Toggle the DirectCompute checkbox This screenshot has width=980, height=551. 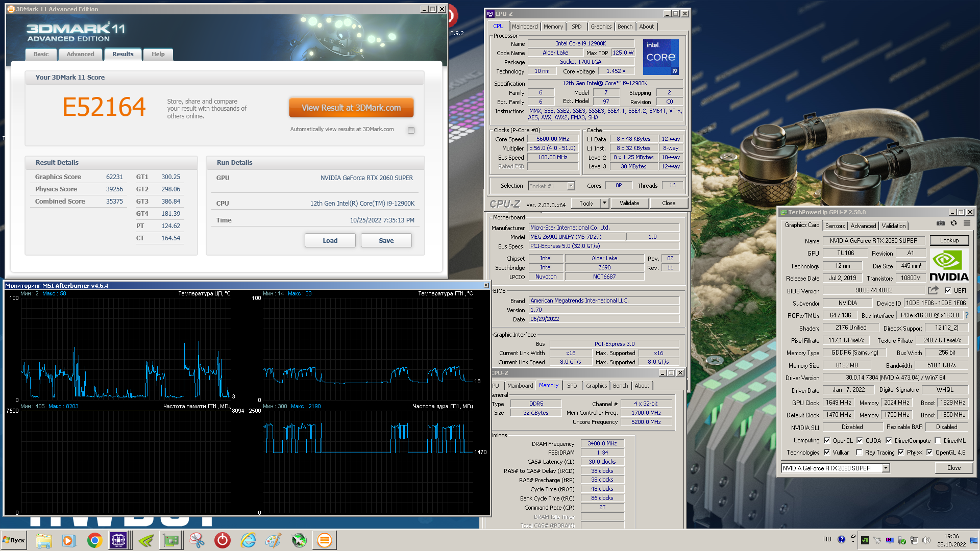click(889, 440)
